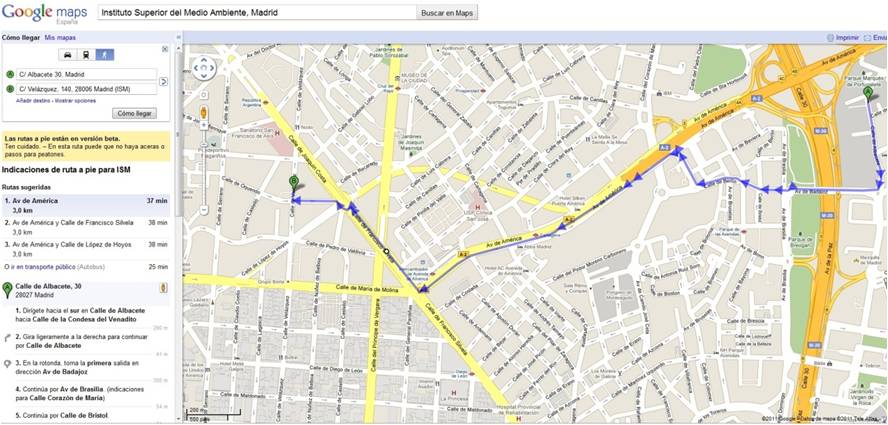The width and height of the screenshot is (888, 425).
Task: Expand the Mostrar opciones link
Action: (x=75, y=101)
